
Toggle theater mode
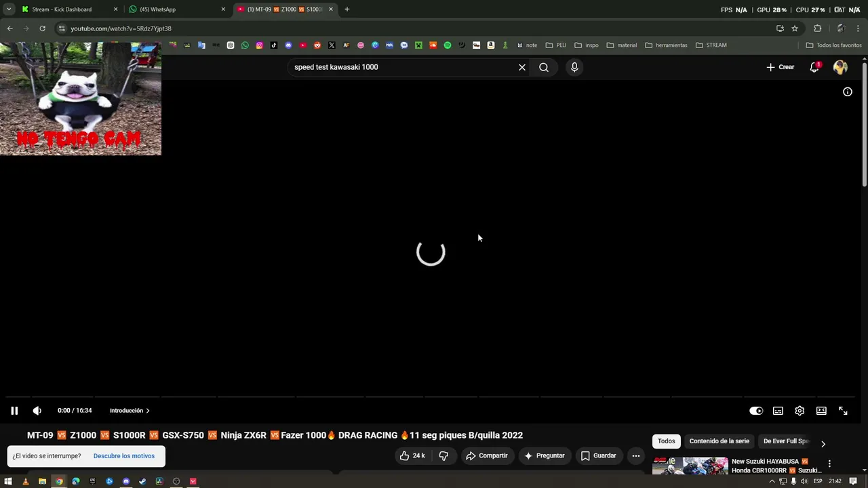coord(821,411)
